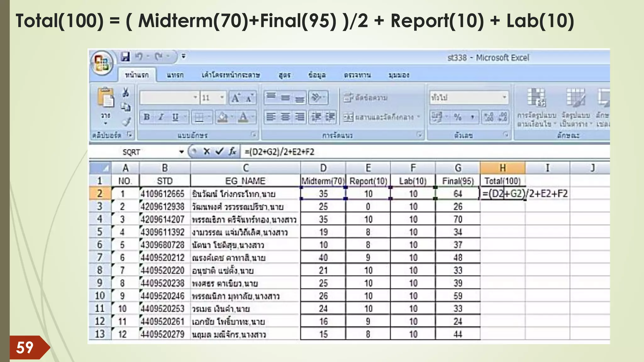This screenshot has height=362, width=644.
Task: Open the fill color bucket swatch
Action: pyautogui.click(x=223, y=118)
